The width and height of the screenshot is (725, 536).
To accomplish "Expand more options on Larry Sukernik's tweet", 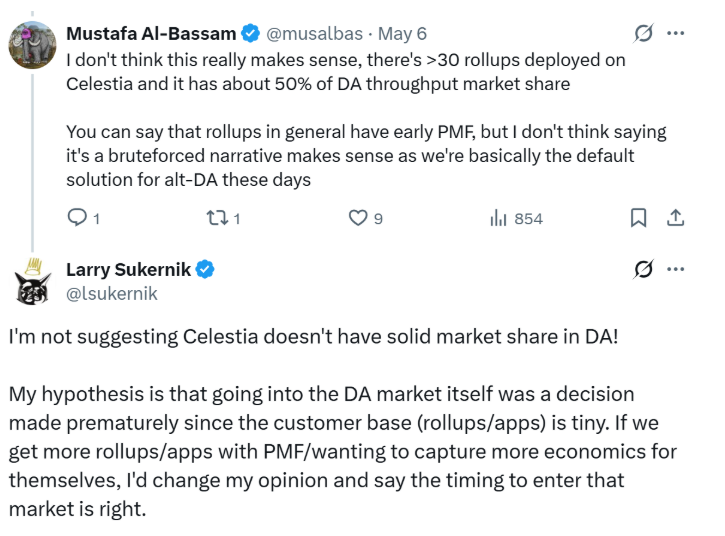I will click(676, 269).
